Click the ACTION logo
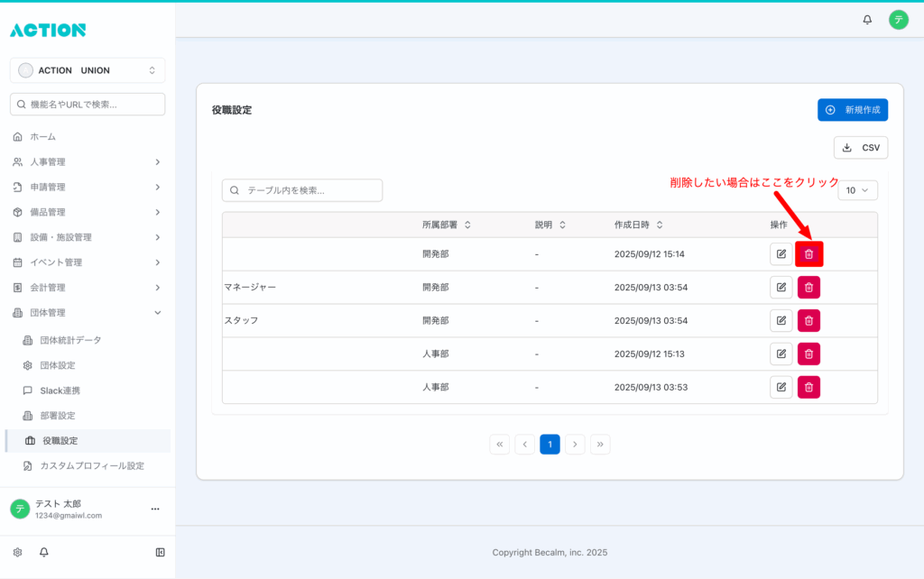Viewport: 924px width, 579px height. coord(48,30)
